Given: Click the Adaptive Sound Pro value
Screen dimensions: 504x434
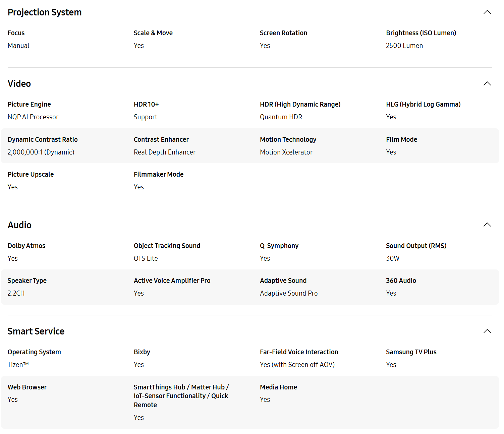Looking at the screenshot, I should (x=288, y=293).
